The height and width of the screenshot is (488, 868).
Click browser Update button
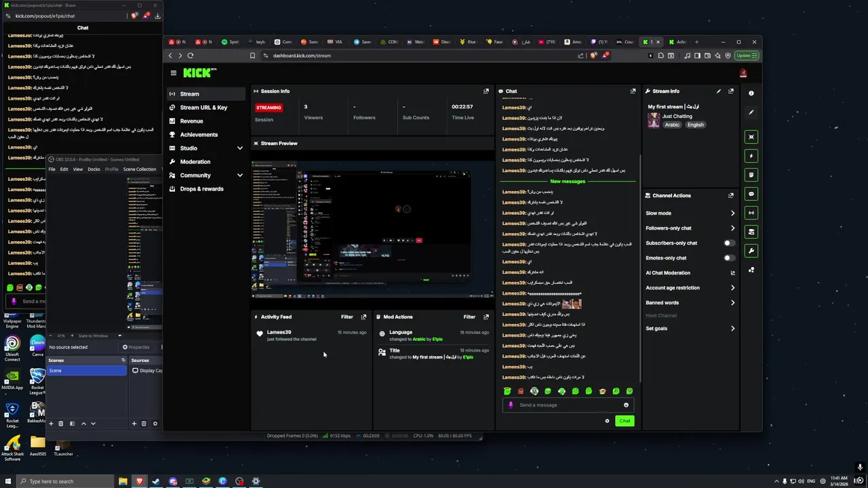(747, 56)
